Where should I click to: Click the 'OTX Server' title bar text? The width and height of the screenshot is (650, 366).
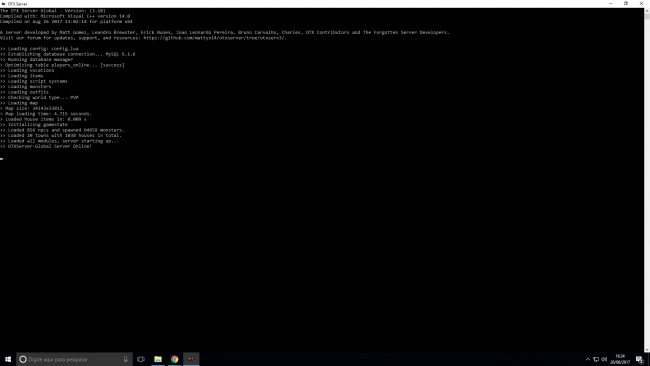tap(17, 4)
